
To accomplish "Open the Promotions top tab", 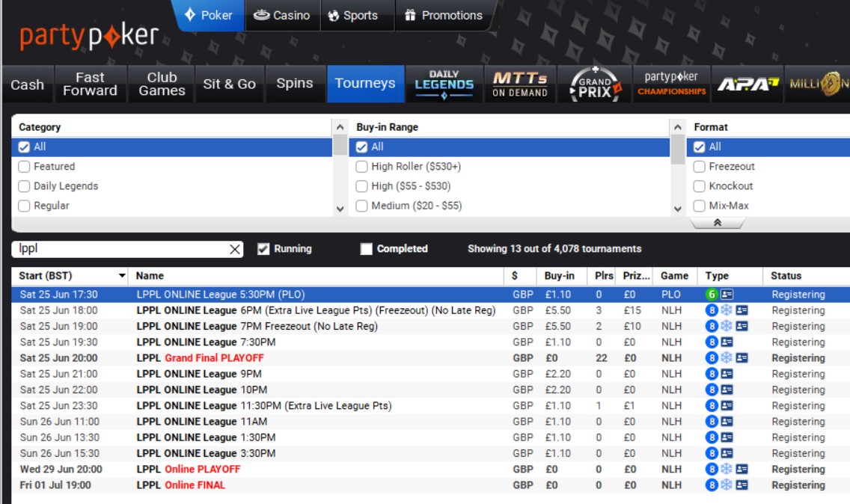I will (444, 15).
